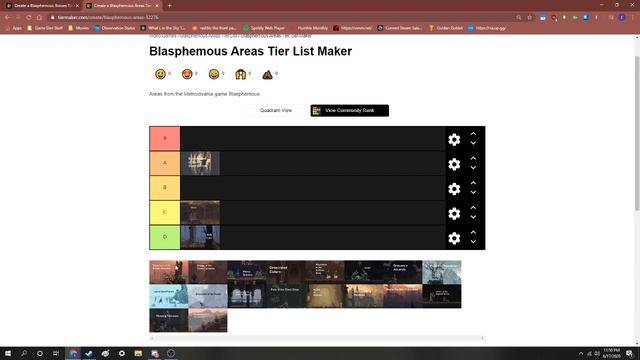Image resolution: width=640 pixels, height=360 pixels.
Task: Click the tiermaker.com address bar
Action: pyautogui.click(x=282, y=18)
